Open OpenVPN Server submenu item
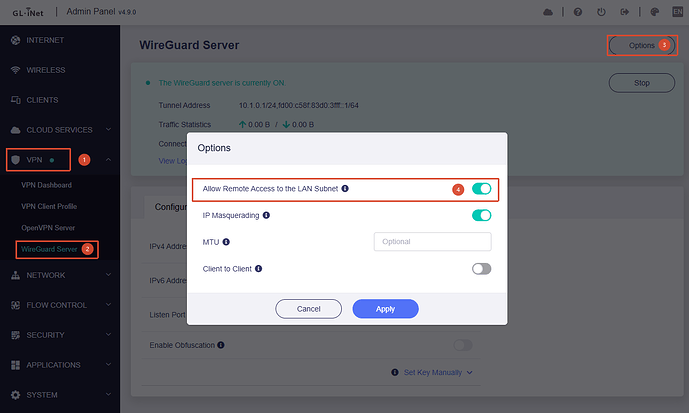Screen dimensions: 689x413 pos(48,228)
